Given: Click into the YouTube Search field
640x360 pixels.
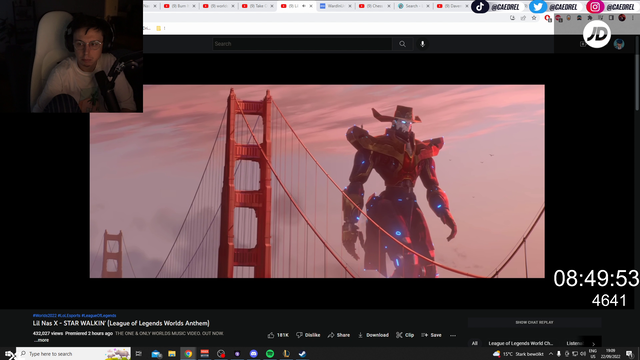Looking at the screenshot, I should 302,44.
